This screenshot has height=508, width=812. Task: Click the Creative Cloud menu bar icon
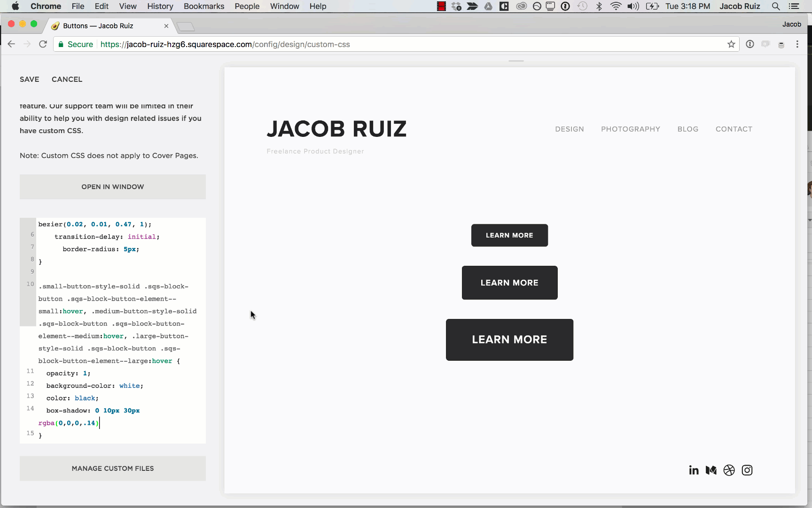[521, 6]
